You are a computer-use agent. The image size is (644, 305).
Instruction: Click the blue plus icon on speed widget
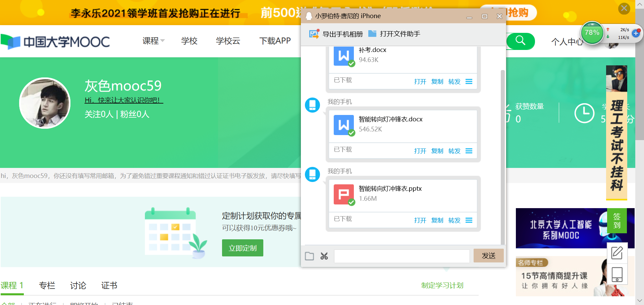[x=636, y=33]
